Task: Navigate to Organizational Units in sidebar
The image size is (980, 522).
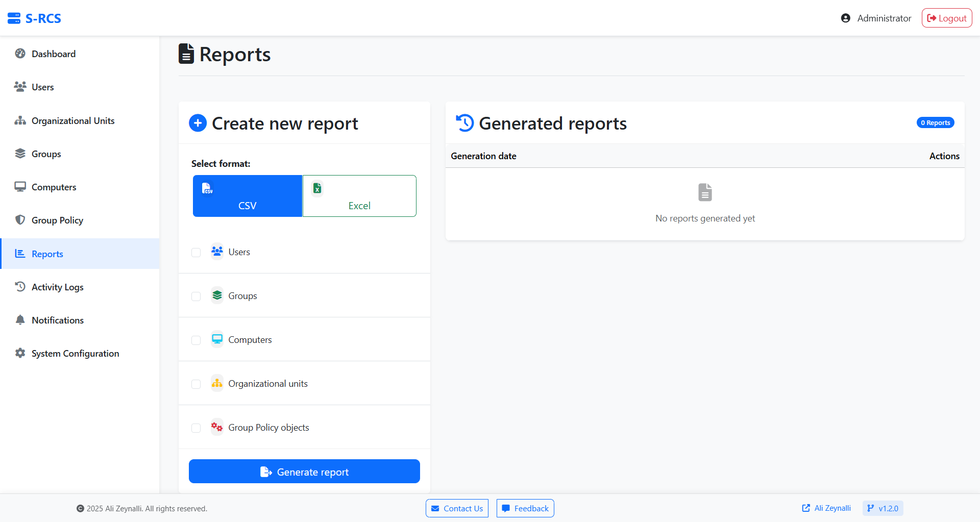Action: click(x=72, y=120)
